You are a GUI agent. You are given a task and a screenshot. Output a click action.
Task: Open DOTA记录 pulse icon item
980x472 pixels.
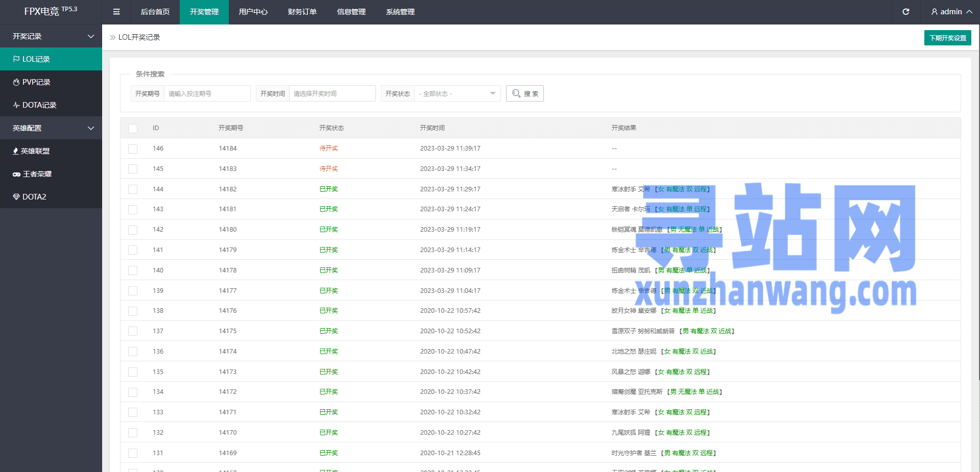[x=16, y=105]
